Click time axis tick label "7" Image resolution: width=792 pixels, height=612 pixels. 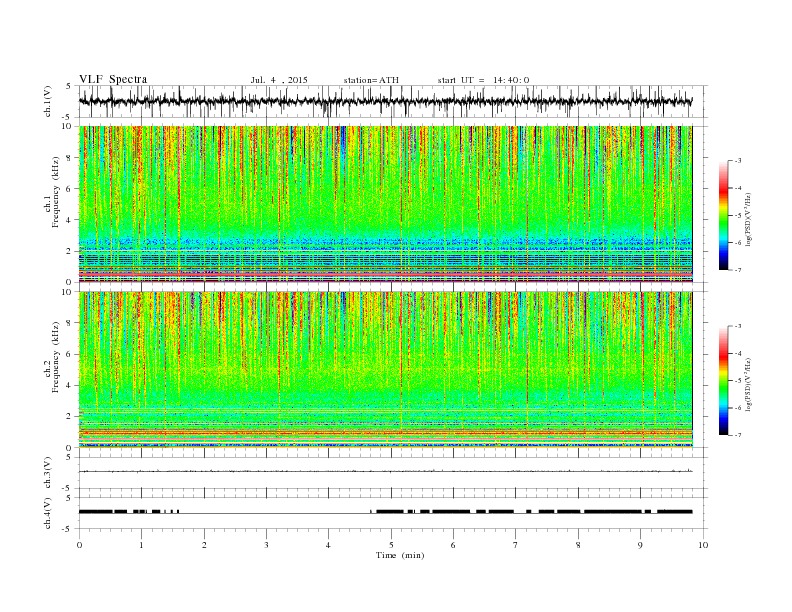coord(516,545)
